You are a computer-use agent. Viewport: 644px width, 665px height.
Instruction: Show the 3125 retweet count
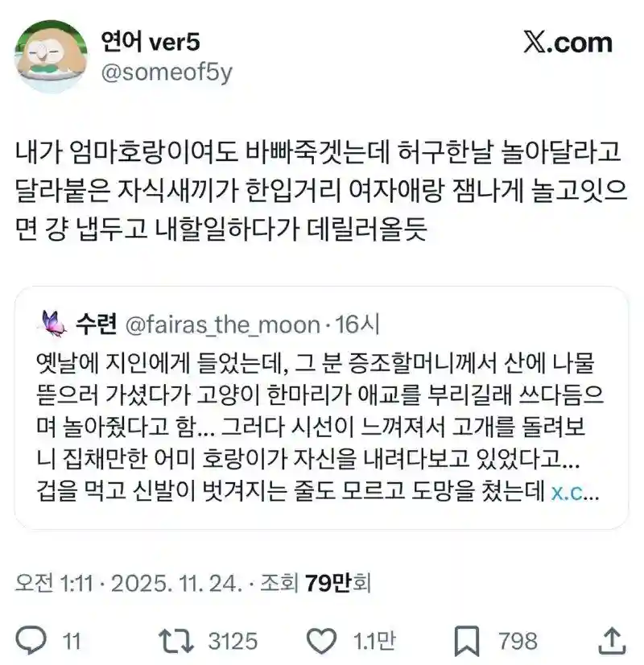pyautogui.click(x=233, y=641)
